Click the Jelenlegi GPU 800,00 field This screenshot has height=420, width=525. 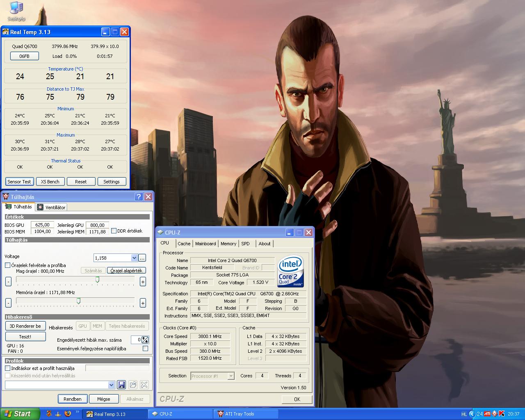click(x=98, y=225)
